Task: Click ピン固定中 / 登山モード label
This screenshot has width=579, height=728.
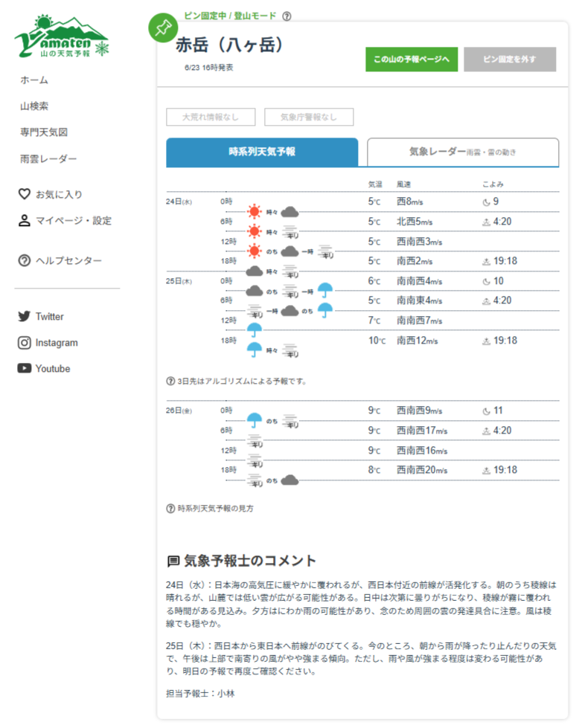Action: pos(230,16)
